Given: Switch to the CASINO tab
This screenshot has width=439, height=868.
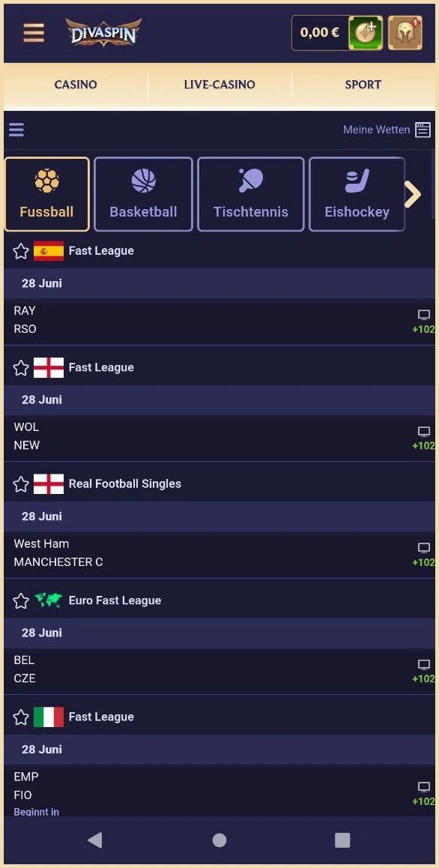Looking at the screenshot, I should (x=76, y=85).
